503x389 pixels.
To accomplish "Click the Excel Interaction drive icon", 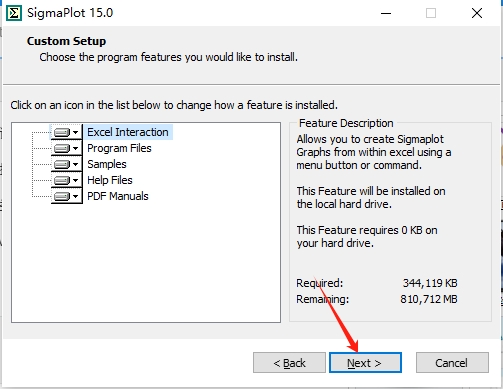I will [x=62, y=132].
